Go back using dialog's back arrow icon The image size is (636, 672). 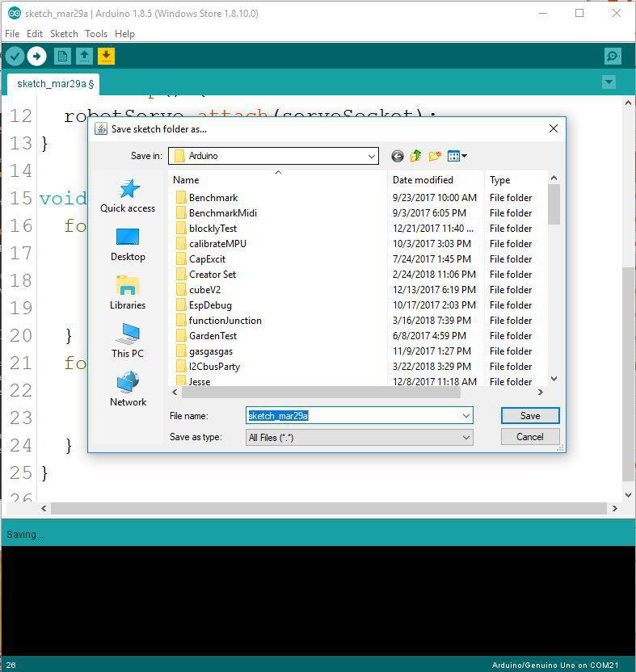(397, 156)
